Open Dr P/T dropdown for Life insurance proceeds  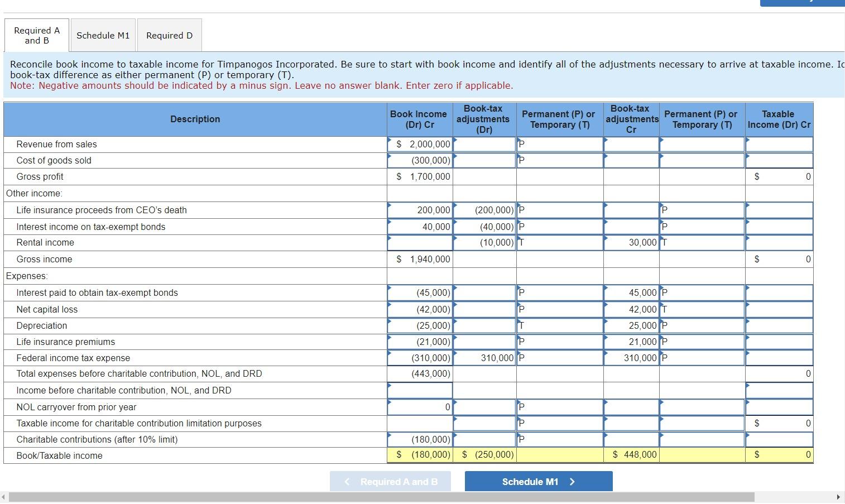(x=560, y=210)
